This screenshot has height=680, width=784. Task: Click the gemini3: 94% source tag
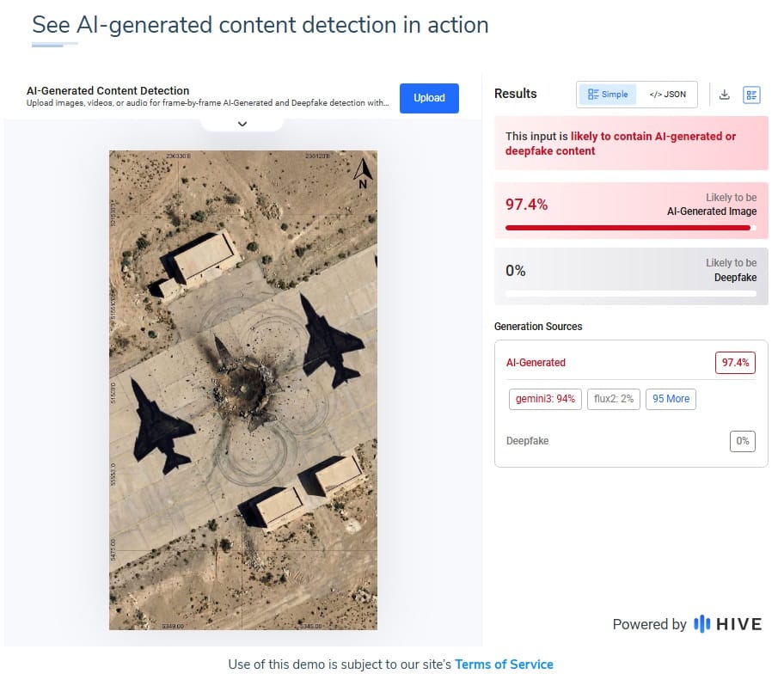[x=545, y=399]
